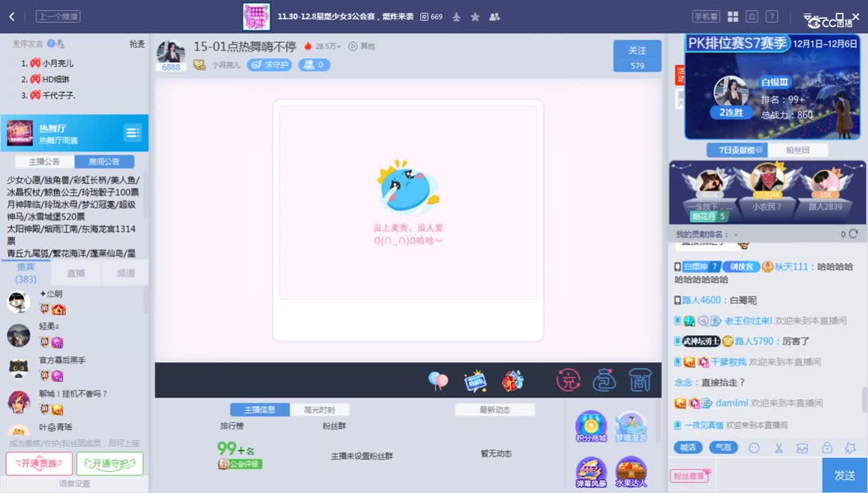Open the 积分商城 icon
Viewport: 868px width, 493px height.
click(591, 427)
